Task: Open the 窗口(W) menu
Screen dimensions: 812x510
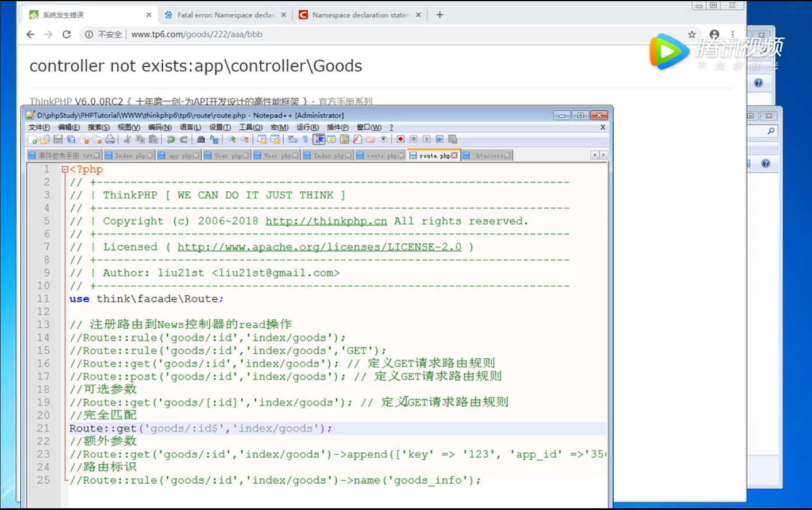Action: 369,127
